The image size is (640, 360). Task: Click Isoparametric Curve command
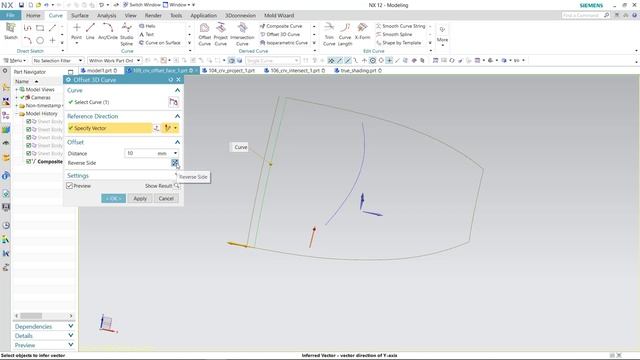[284, 42]
